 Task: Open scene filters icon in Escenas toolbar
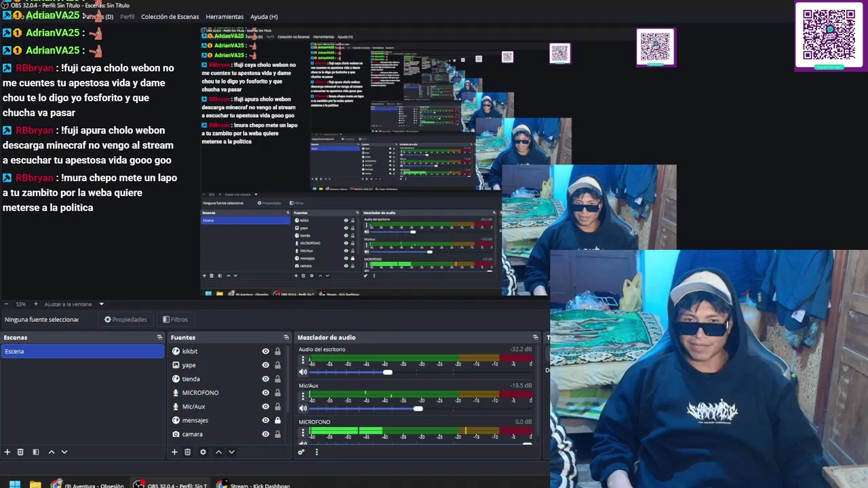36,452
